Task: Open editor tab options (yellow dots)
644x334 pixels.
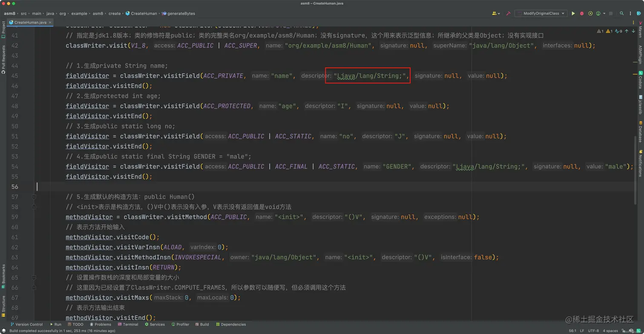Action: tap(633, 22)
